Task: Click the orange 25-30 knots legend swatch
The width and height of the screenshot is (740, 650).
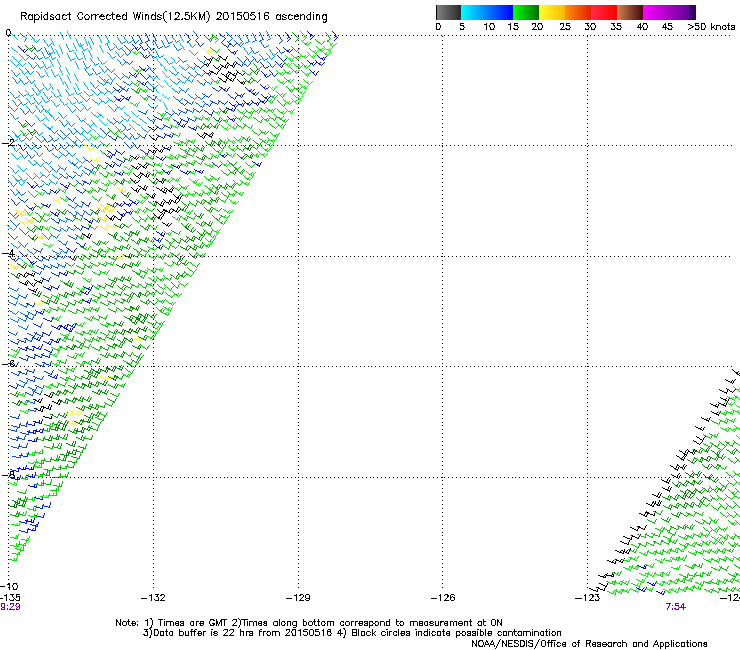Action: tap(578, 12)
